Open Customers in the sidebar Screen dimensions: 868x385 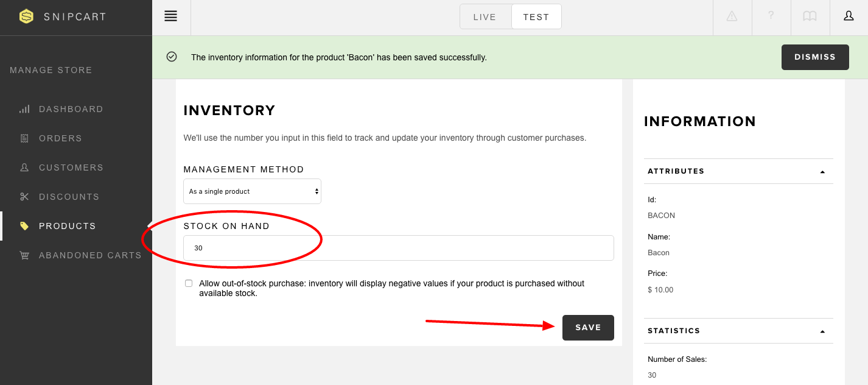point(71,168)
